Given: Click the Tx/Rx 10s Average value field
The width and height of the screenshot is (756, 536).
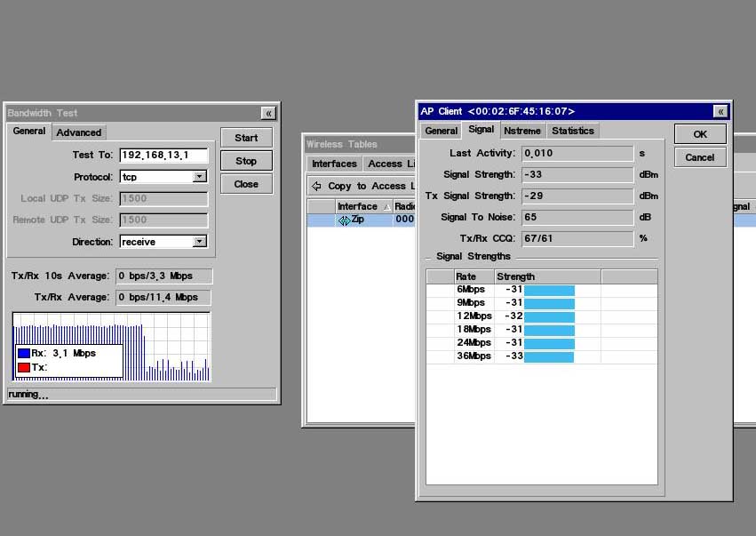Looking at the screenshot, I should tap(163, 276).
